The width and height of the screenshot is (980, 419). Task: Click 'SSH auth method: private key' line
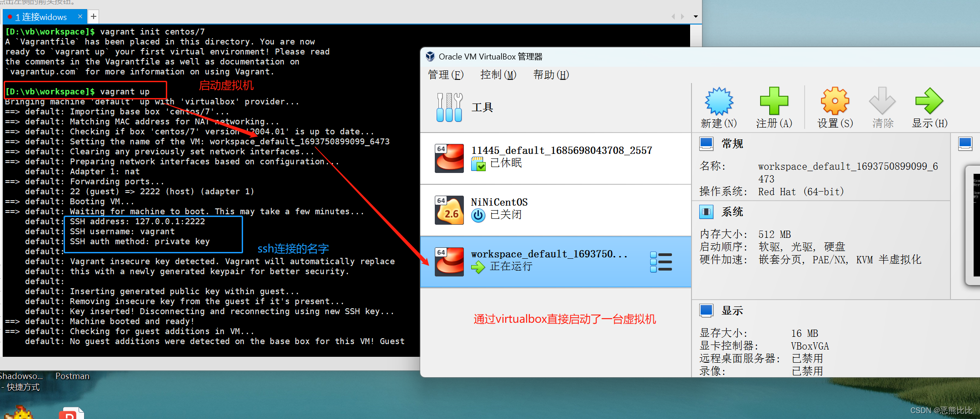140,242
